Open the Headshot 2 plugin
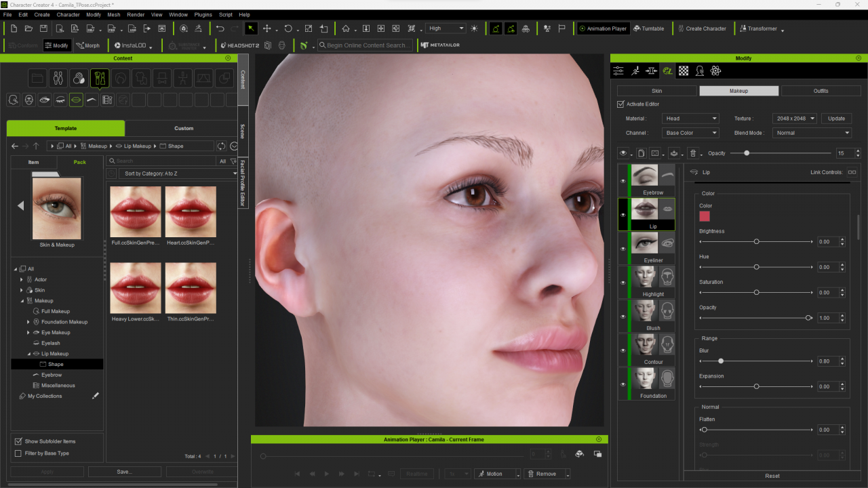The height and width of the screenshot is (488, 868). pos(240,45)
